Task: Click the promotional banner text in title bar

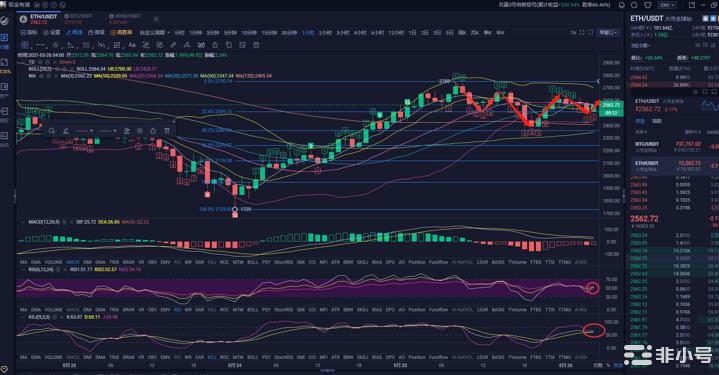Action: click(x=555, y=5)
